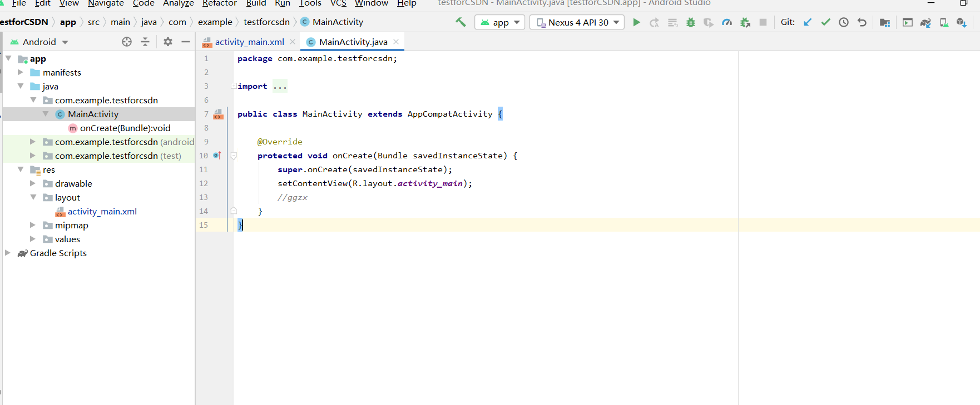Show Git history clock icon
Viewport: 980px width, 405px height.
(844, 22)
